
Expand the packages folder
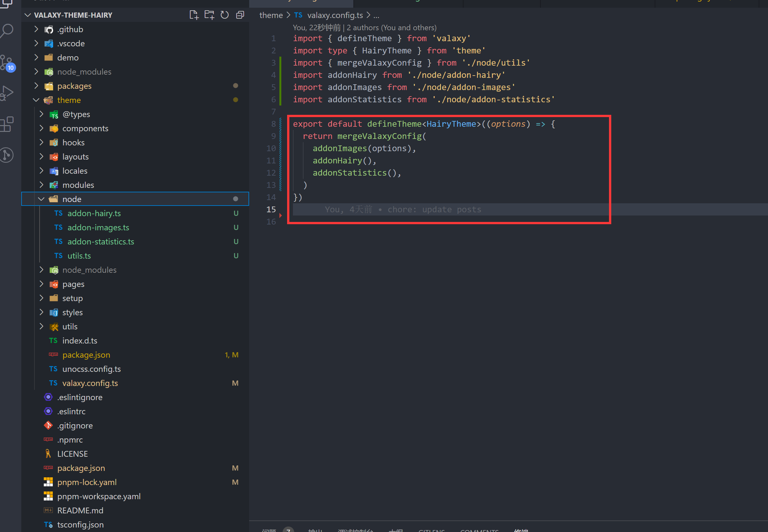pyautogui.click(x=36, y=86)
